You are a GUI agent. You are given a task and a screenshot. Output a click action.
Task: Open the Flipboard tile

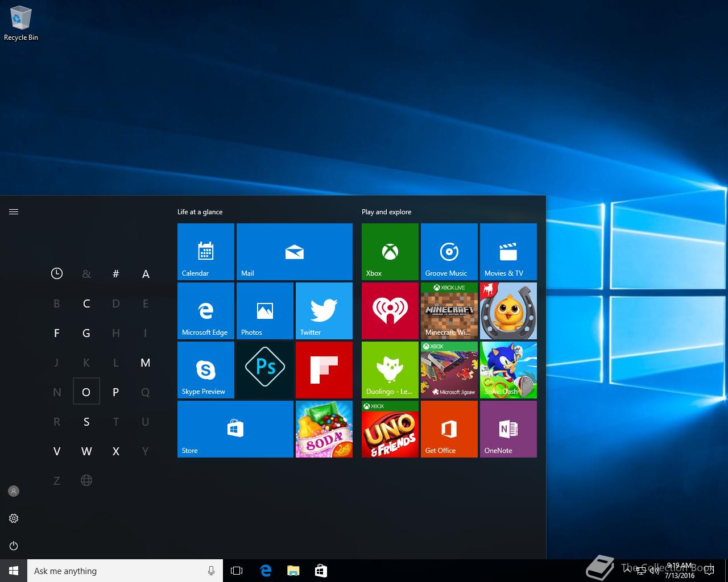click(x=324, y=370)
